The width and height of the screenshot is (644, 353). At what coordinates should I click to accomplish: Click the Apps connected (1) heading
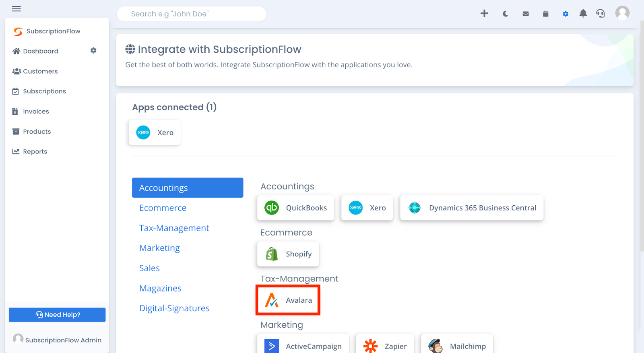(x=174, y=107)
